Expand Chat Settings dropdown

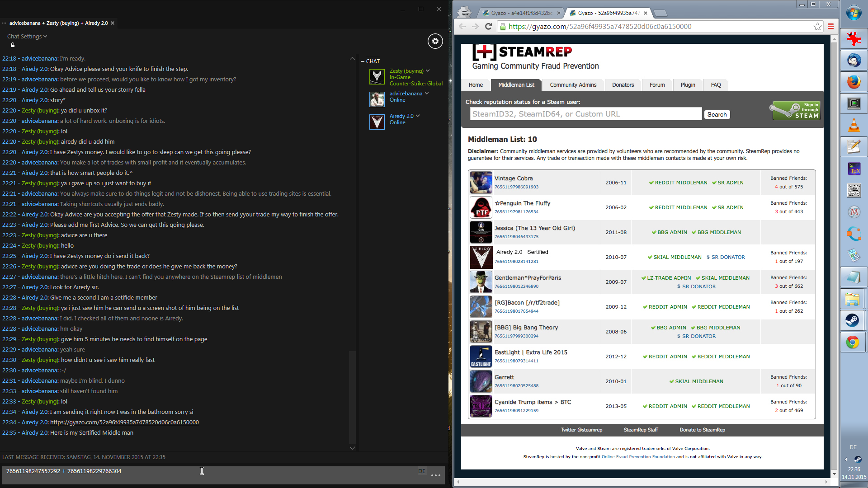point(27,36)
